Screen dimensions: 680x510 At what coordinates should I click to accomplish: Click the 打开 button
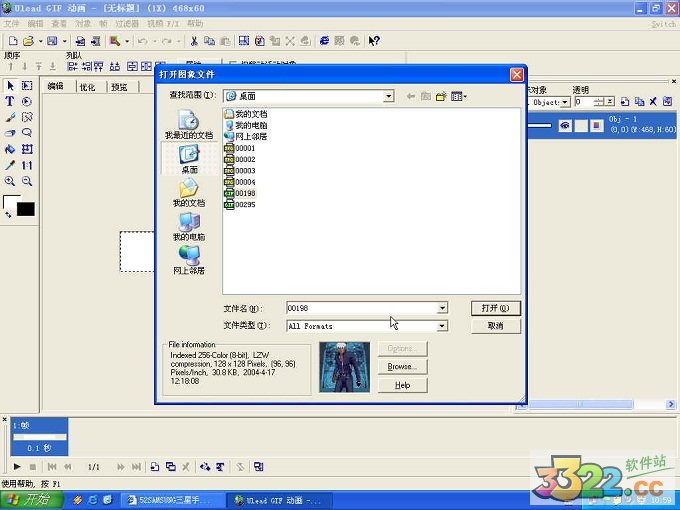click(495, 308)
